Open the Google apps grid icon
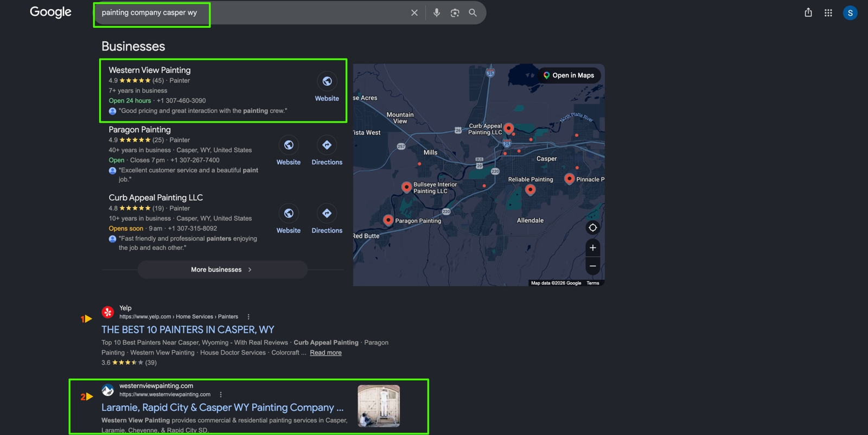This screenshot has width=868, height=435. coord(828,12)
